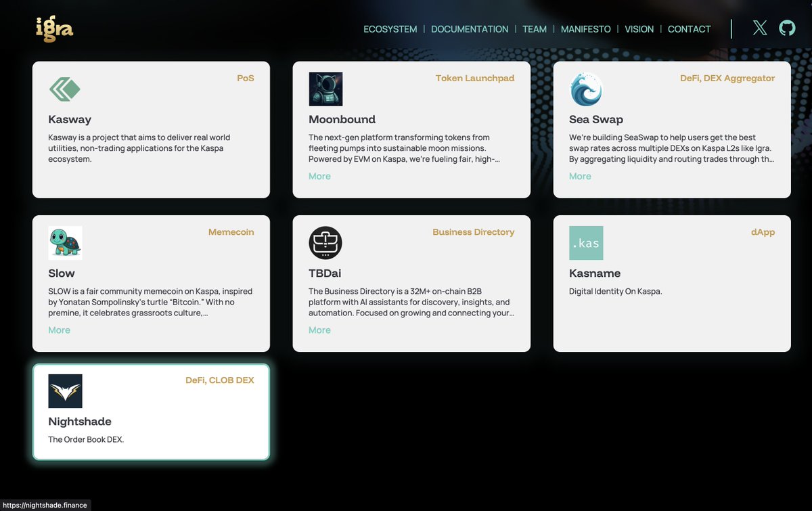812x511 pixels.
Task: Open the GitHub icon link
Action: point(787,28)
